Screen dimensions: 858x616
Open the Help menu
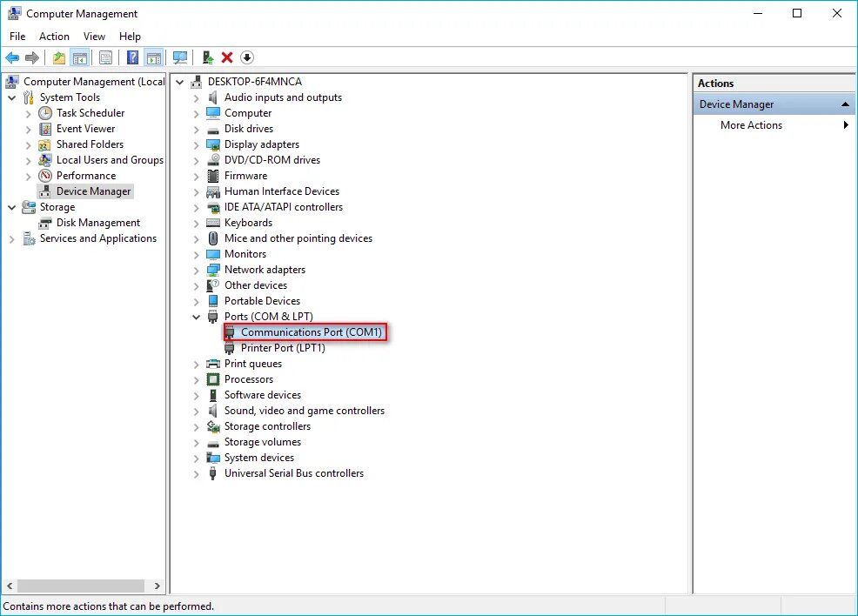(130, 36)
